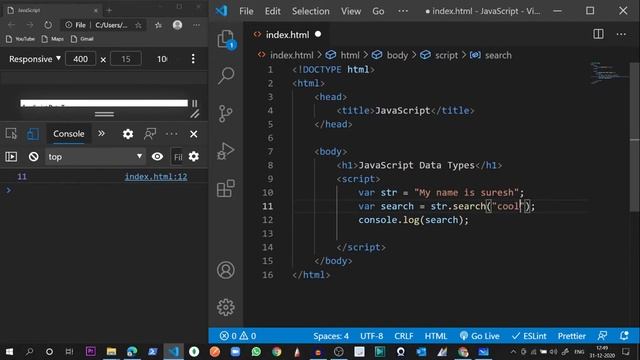Open the View menu

point(351,11)
